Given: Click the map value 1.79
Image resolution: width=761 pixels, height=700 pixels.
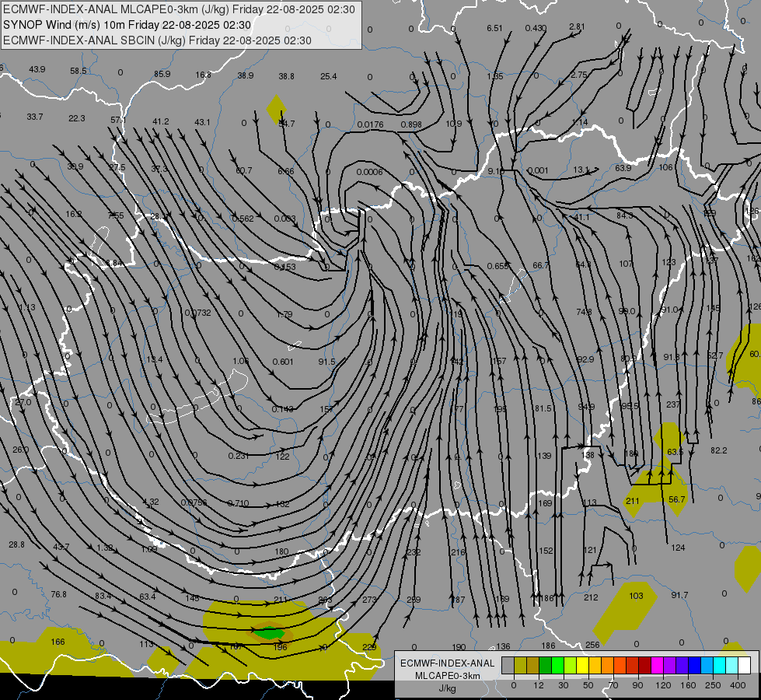Looking at the screenshot, I should [x=285, y=314].
